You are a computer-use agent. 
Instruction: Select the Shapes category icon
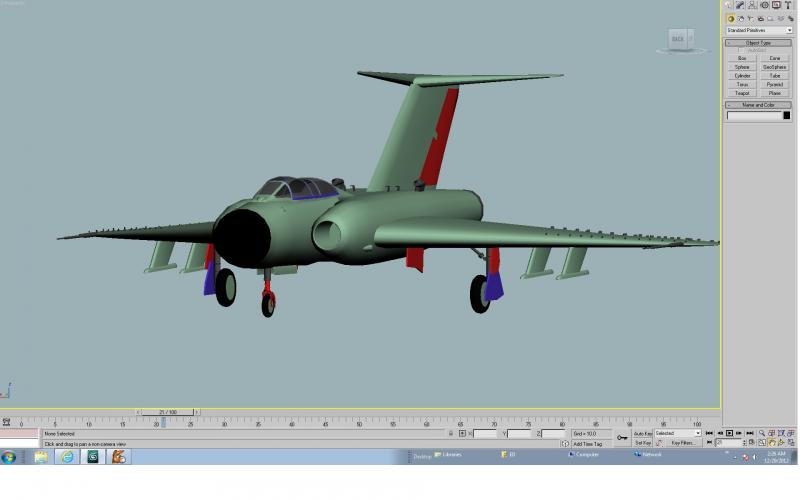point(741,19)
